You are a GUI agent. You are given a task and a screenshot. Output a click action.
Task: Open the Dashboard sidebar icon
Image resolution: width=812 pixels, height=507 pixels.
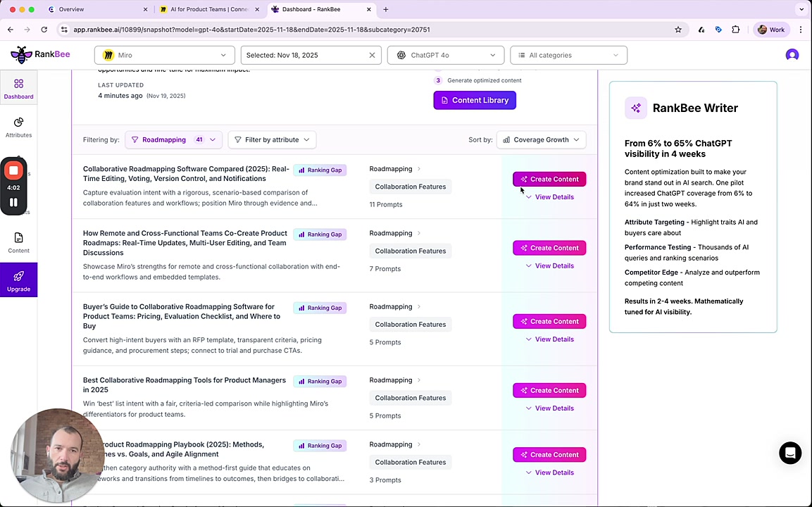click(x=18, y=89)
